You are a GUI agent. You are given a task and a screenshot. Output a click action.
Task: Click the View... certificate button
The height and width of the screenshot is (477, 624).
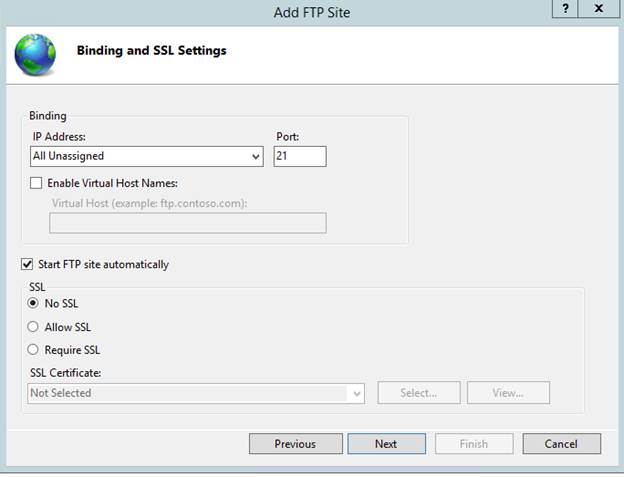(508, 393)
